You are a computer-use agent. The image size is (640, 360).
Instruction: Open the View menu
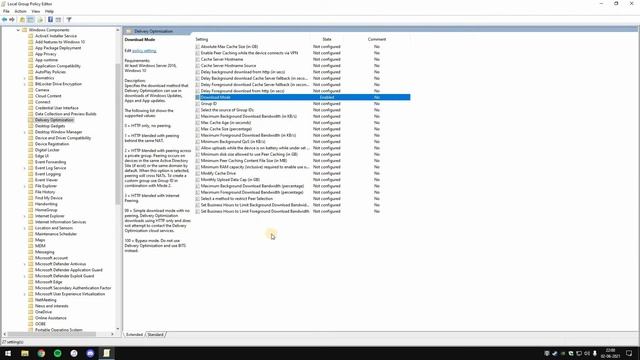point(36,11)
